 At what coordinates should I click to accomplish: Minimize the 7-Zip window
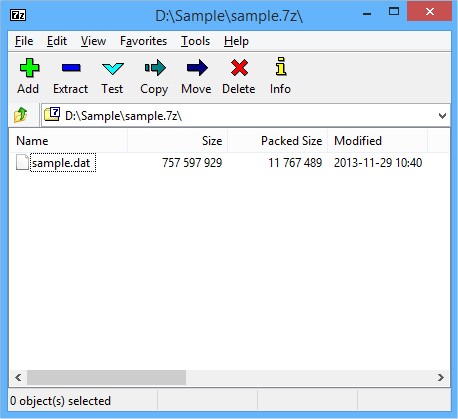(x=367, y=14)
